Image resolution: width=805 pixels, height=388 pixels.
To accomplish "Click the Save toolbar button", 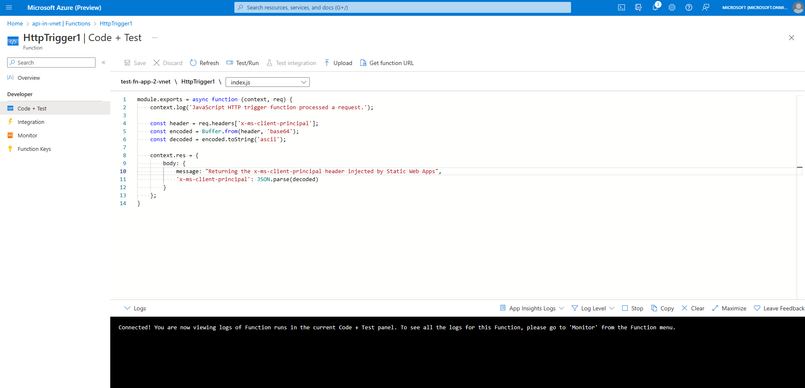I will (135, 63).
